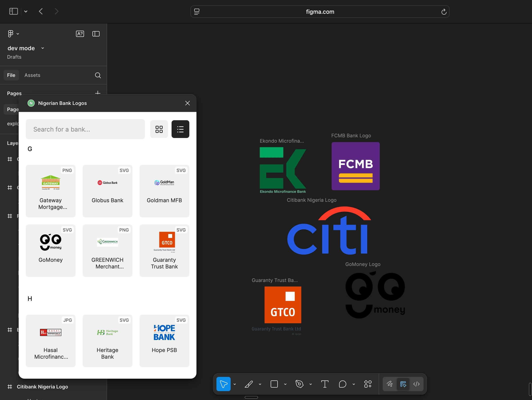Click the canvas vertical scrollbar

click(530, 389)
